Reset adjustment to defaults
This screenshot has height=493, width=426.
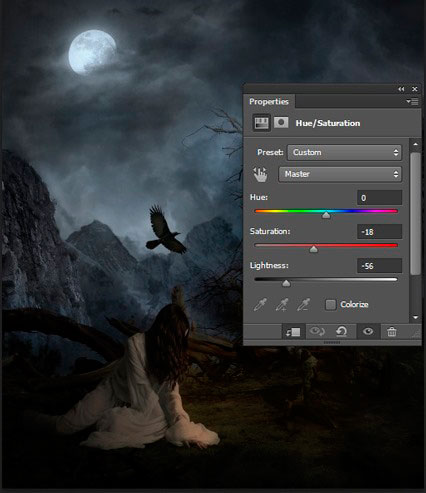click(341, 332)
